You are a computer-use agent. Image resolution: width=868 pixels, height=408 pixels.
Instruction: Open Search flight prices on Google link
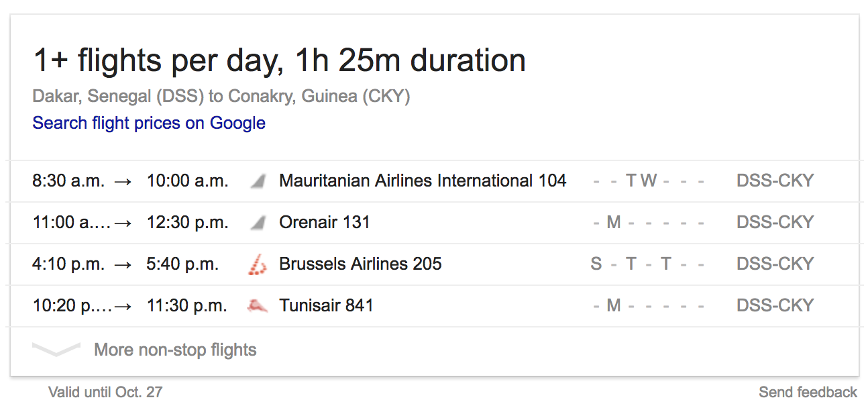(149, 123)
